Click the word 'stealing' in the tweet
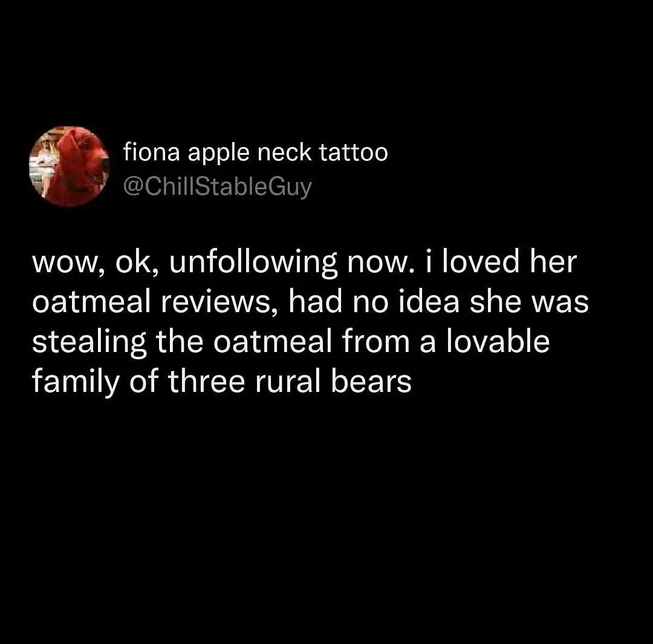This screenshot has height=644, width=653. coord(89,342)
